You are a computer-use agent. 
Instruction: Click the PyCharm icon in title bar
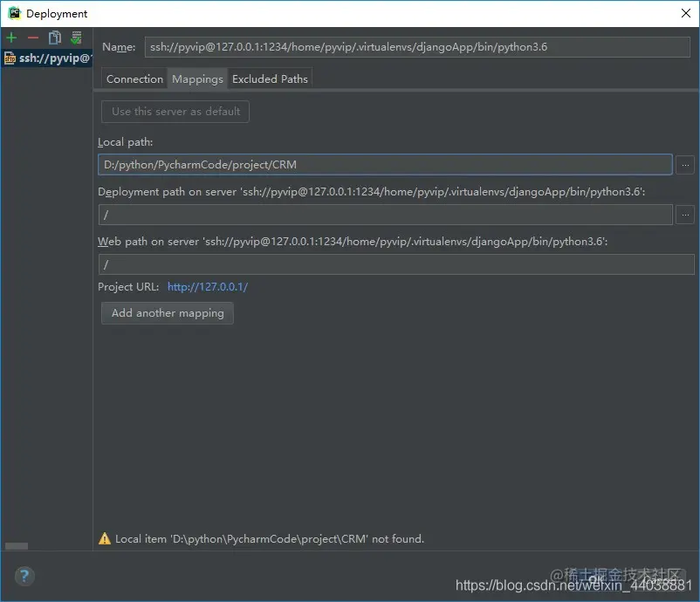pos(15,13)
